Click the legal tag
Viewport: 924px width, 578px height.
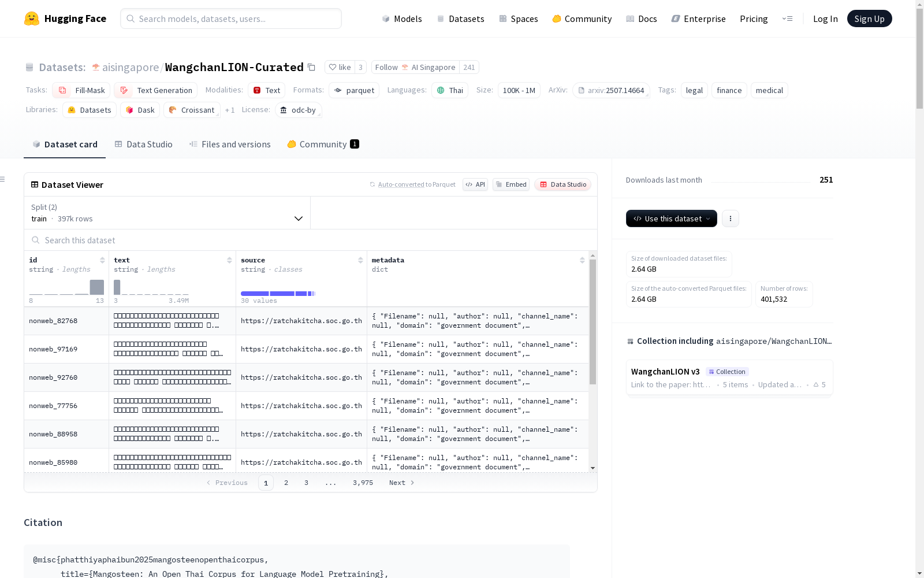(x=694, y=90)
